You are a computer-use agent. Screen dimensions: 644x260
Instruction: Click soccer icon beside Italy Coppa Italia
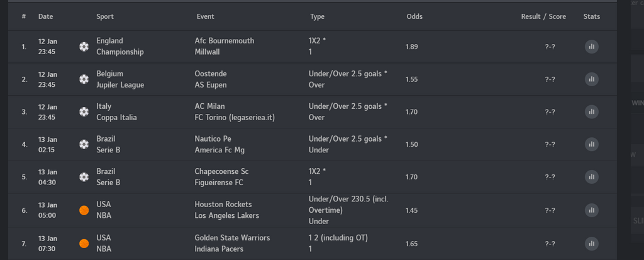[x=84, y=112]
